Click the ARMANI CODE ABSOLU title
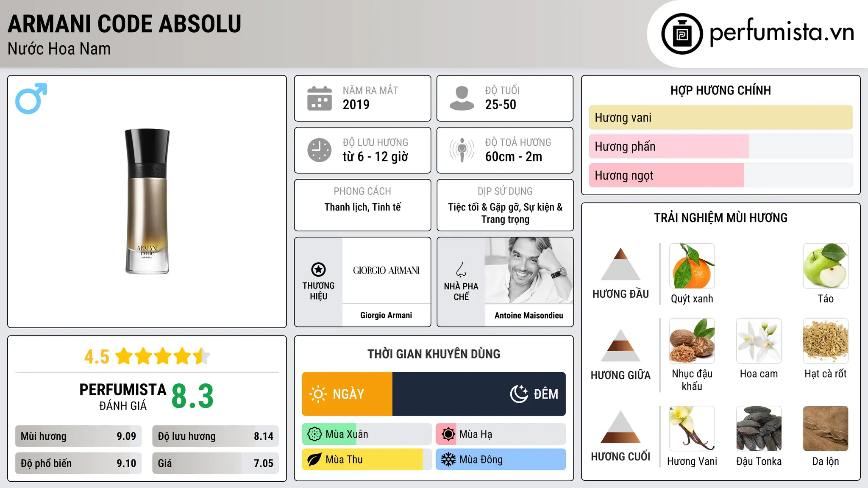The width and height of the screenshot is (868, 488). [x=125, y=24]
